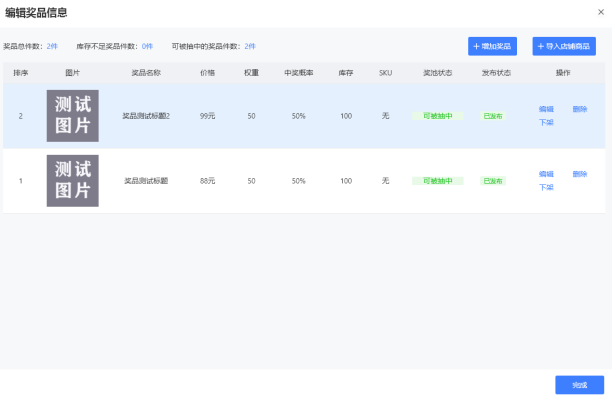Select the 奖品测试标题2 name cell
Viewport: 612px width, 399px height.
[146, 116]
